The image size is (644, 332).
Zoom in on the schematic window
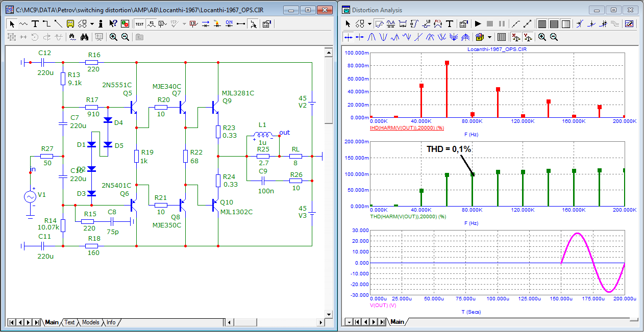point(113,37)
